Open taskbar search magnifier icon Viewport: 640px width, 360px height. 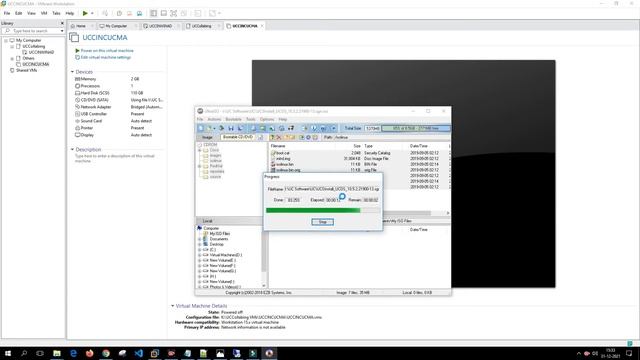pyautogui.click(x=24, y=353)
